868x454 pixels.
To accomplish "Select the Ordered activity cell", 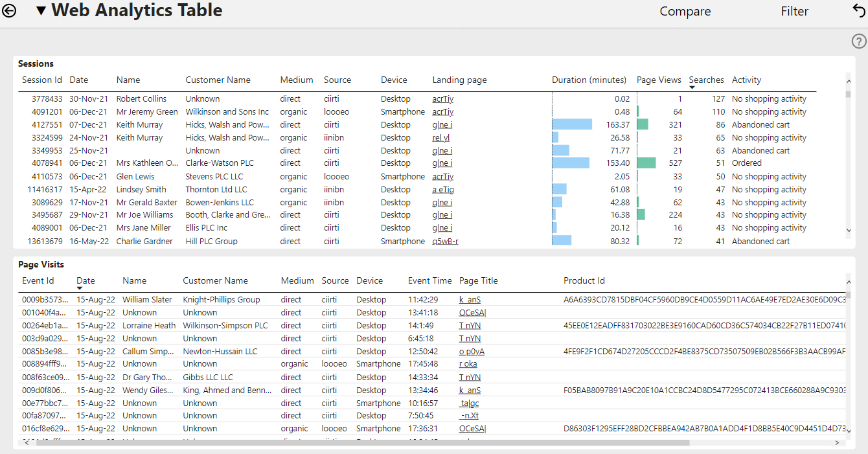I will 746,163.
